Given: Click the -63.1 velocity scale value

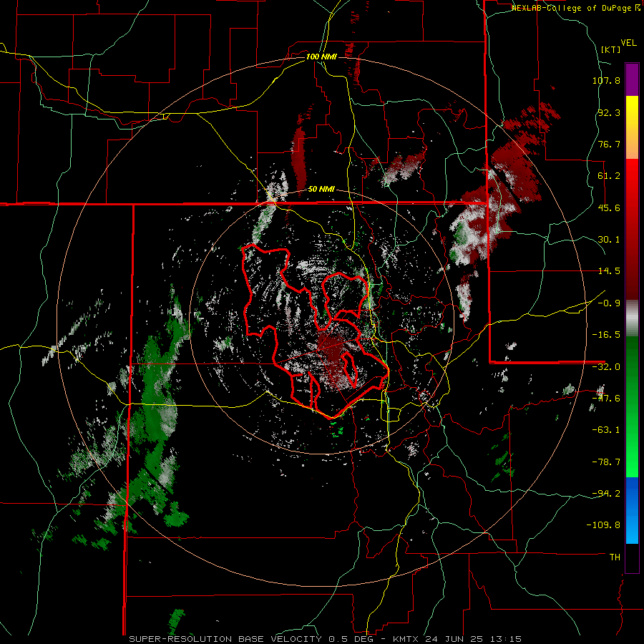Looking at the screenshot, I should coord(606,430).
